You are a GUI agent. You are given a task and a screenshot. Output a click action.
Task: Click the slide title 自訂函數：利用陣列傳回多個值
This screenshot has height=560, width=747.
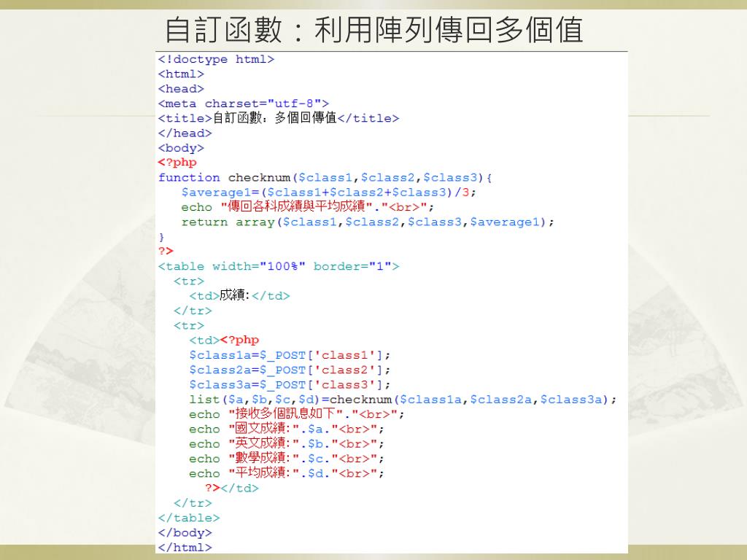[x=373, y=29]
